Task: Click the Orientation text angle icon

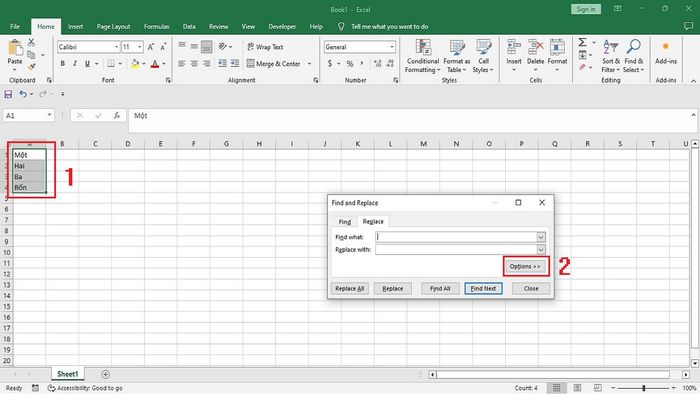Action: coord(223,46)
